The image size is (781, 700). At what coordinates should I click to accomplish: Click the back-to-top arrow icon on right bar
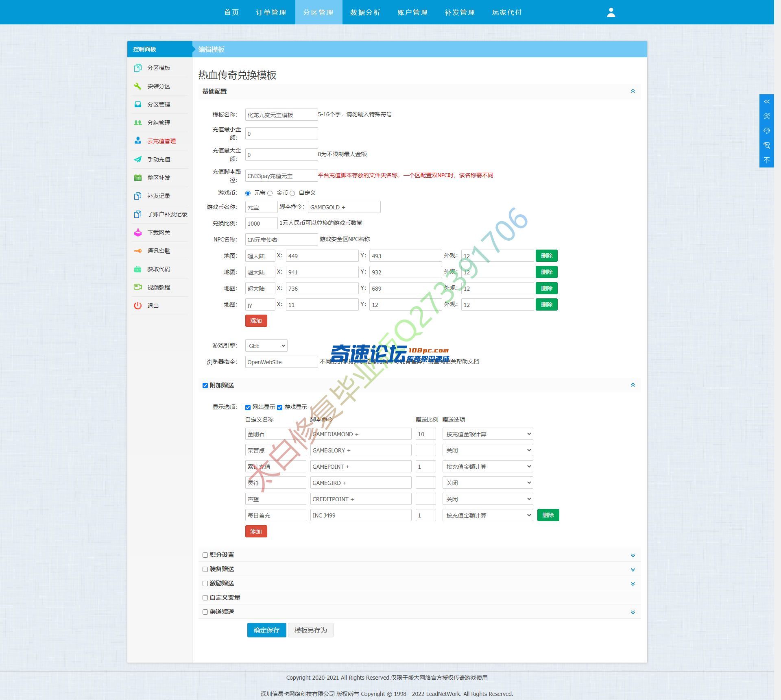[767, 160]
